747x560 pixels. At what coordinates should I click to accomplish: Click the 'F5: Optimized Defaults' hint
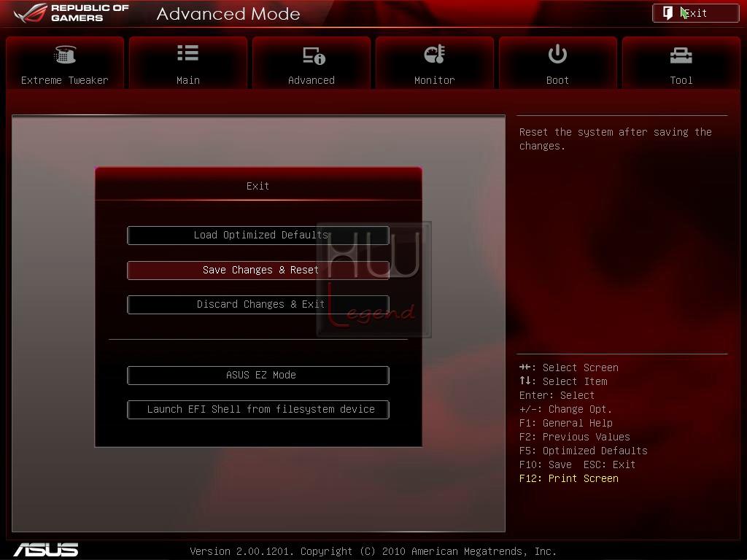(583, 451)
